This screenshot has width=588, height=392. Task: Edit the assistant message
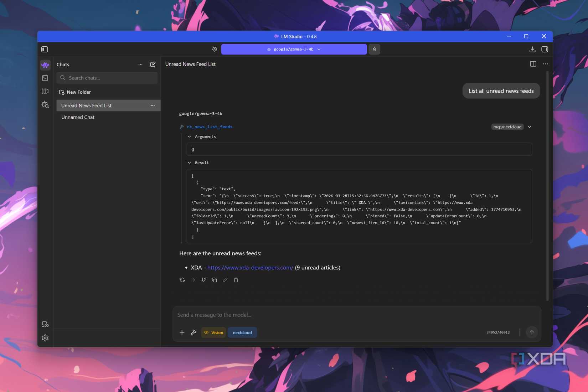pos(225,280)
